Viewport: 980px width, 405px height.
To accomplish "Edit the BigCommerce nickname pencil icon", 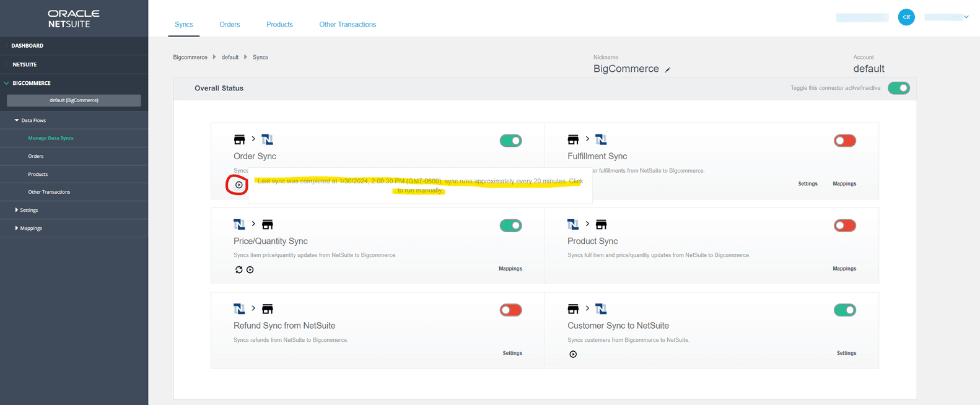I will coord(667,70).
